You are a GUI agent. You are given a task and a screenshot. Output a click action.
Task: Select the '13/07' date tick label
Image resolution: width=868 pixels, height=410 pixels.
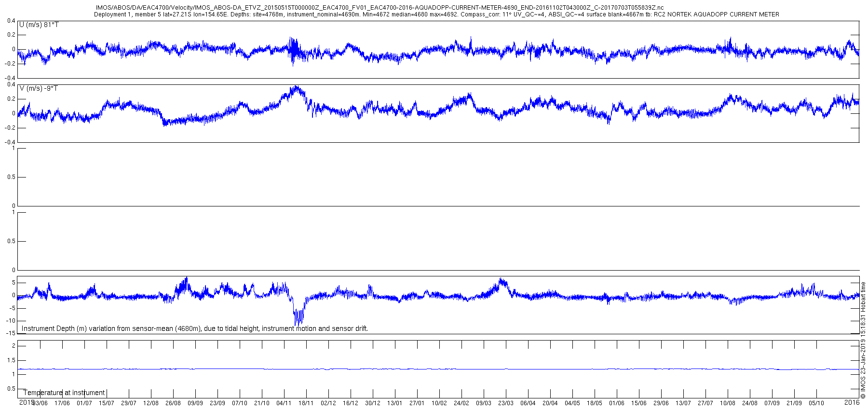coord(683,403)
